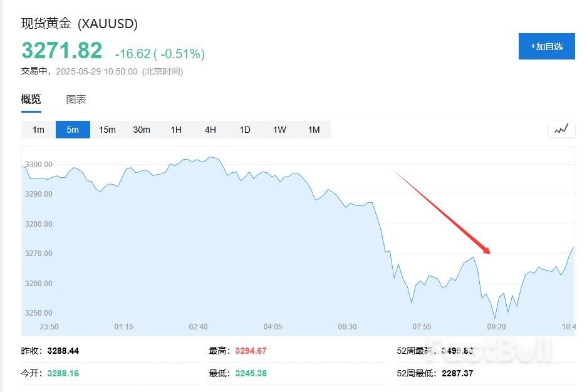Click the 现货黄金 (XAUUSD) title

tap(80, 24)
